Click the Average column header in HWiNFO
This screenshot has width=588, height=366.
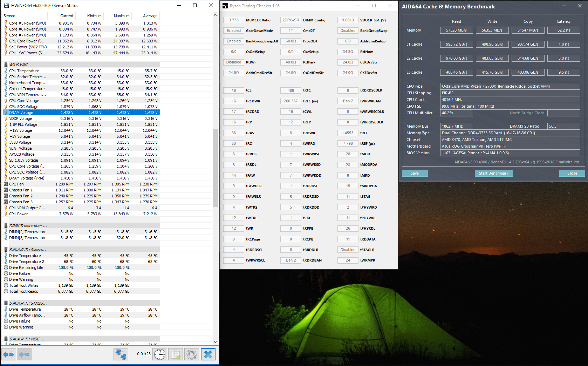tap(146, 16)
